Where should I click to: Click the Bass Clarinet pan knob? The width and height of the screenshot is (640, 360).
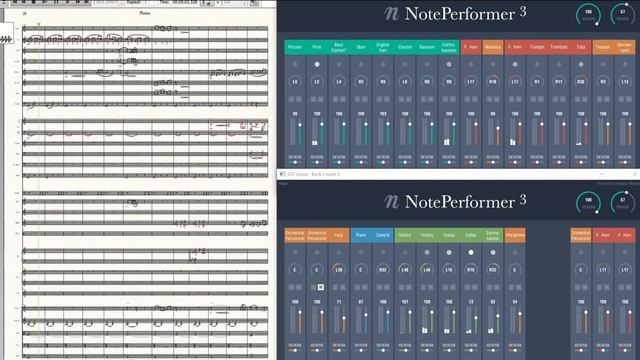tap(339, 82)
